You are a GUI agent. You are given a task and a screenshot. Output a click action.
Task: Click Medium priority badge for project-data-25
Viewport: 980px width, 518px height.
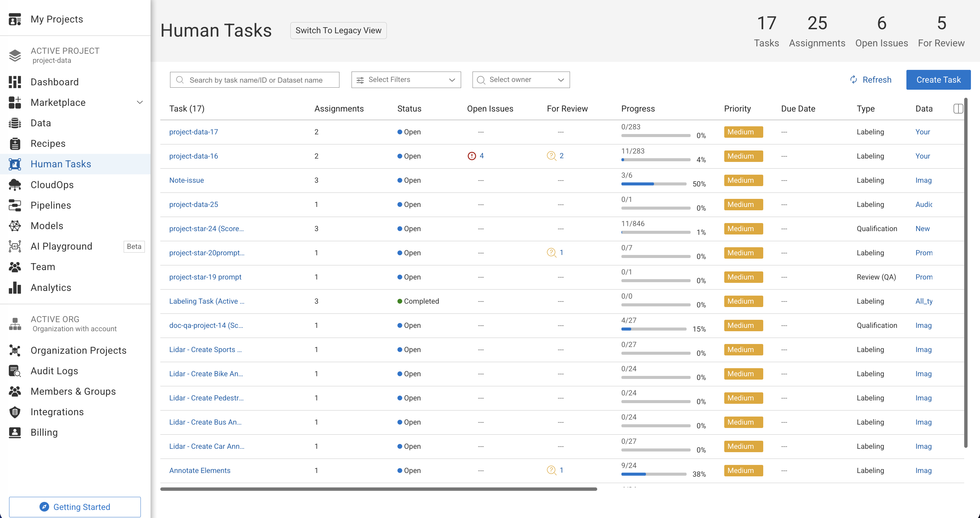pyautogui.click(x=743, y=205)
